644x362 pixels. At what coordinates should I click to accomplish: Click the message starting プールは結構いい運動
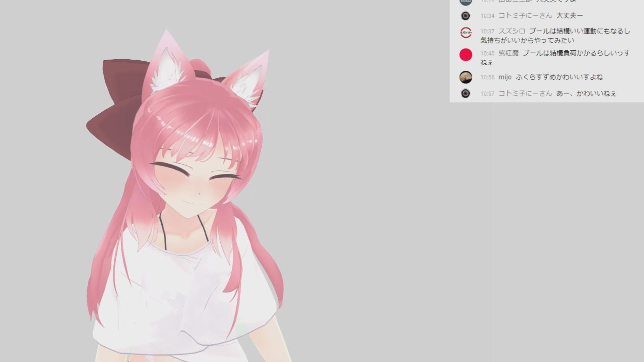click(x=580, y=31)
